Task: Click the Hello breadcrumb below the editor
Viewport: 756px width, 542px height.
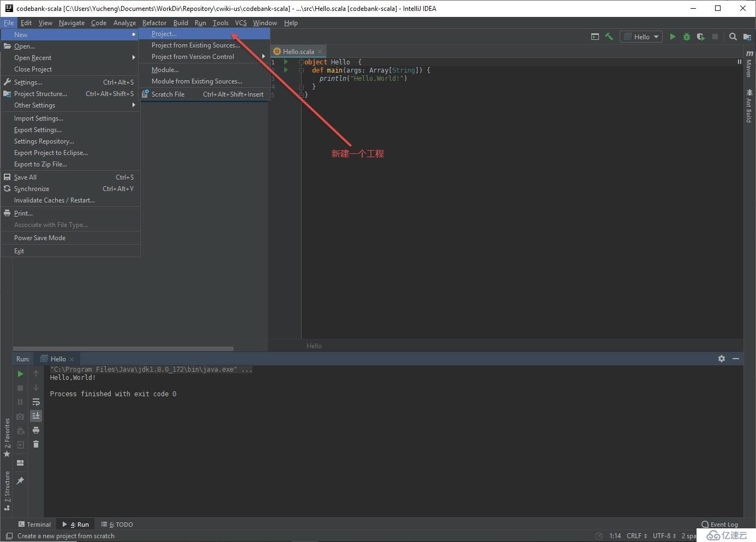Action: [x=314, y=346]
